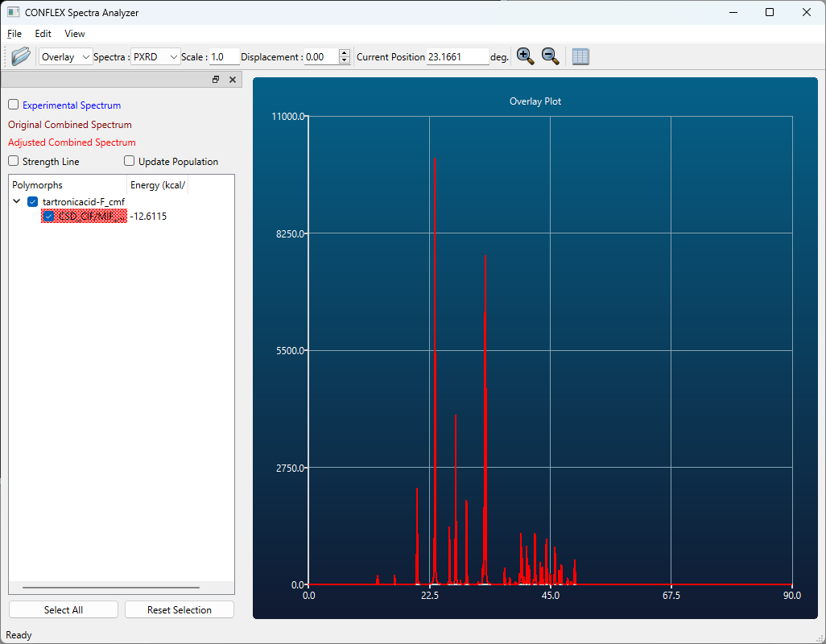Screen dimensions: 826x644
Task: Click the zoom in magnifier icon
Action: tap(525, 56)
